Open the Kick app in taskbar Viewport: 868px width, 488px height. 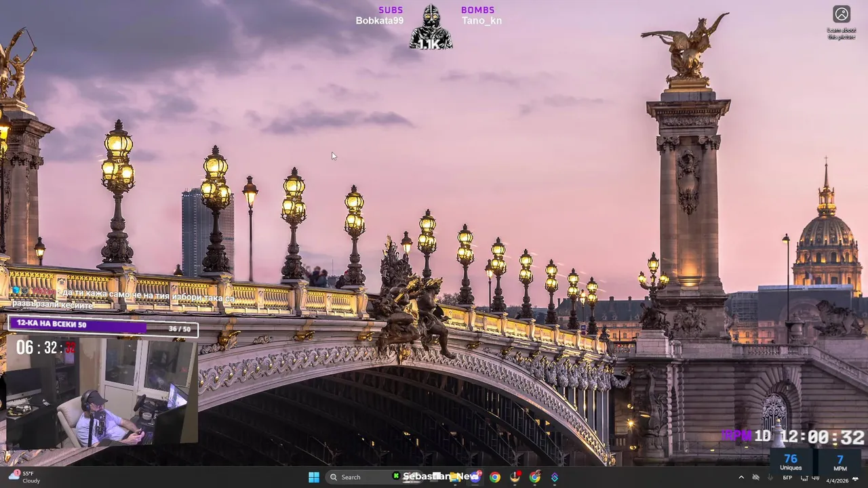[396, 476]
